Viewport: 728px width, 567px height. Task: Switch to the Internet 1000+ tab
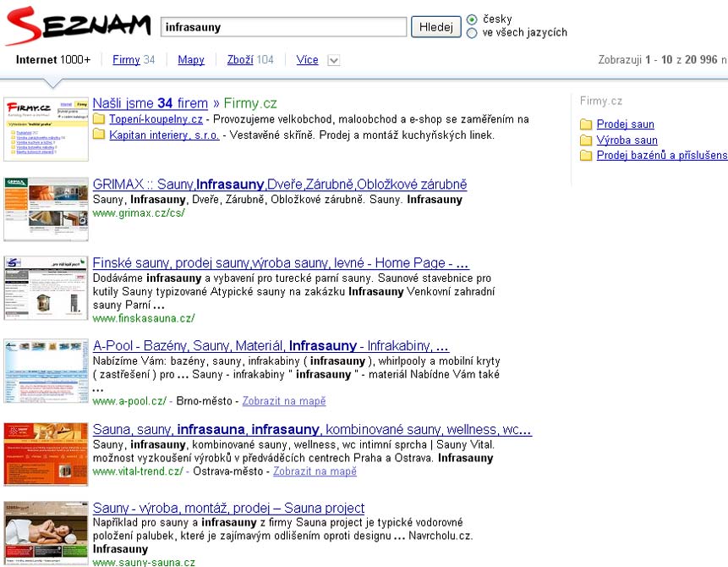(53, 60)
